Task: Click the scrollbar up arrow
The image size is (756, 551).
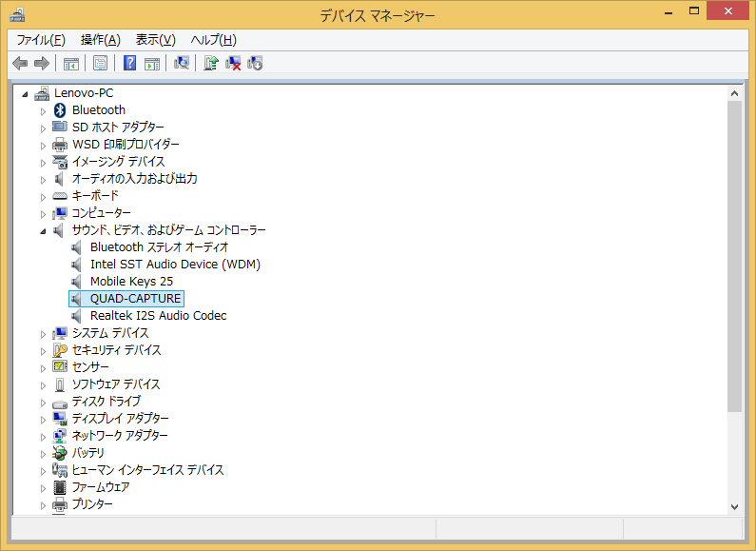Action: pyautogui.click(x=734, y=93)
